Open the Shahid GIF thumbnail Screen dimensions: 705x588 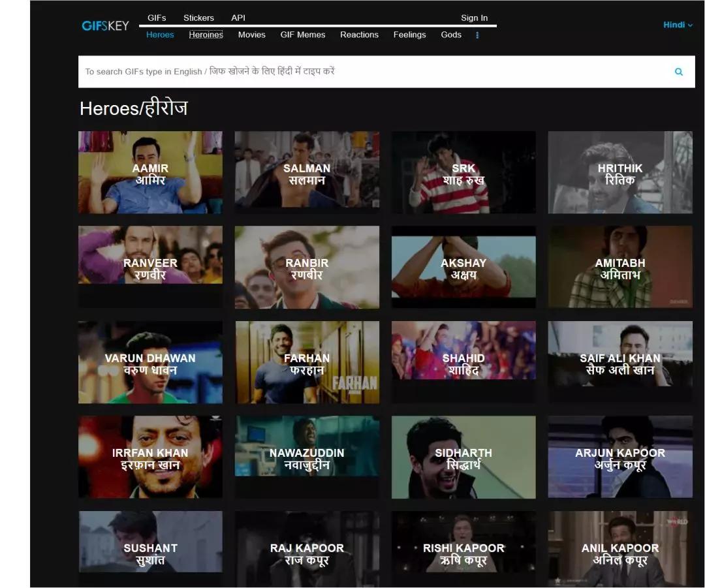pyautogui.click(x=463, y=362)
